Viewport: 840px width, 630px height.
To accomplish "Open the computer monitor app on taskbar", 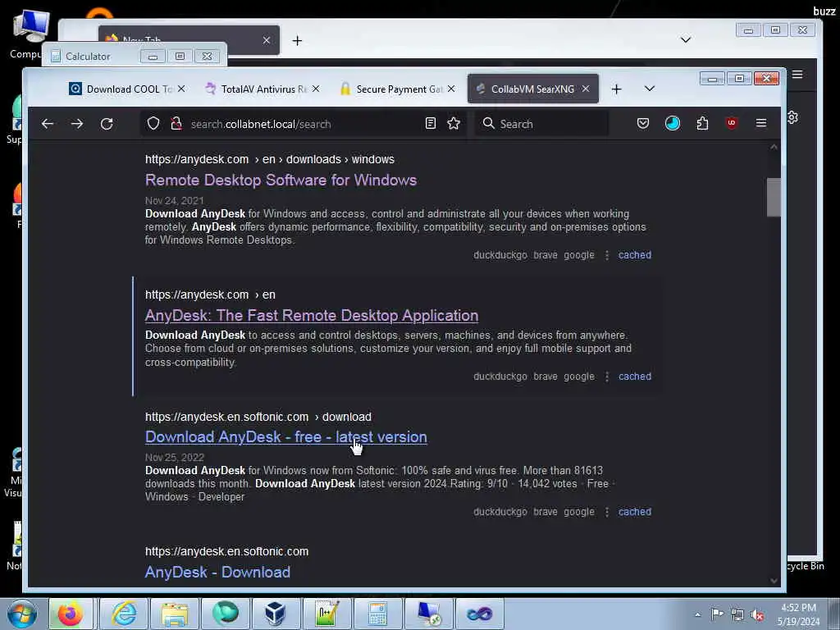I will [x=428, y=614].
